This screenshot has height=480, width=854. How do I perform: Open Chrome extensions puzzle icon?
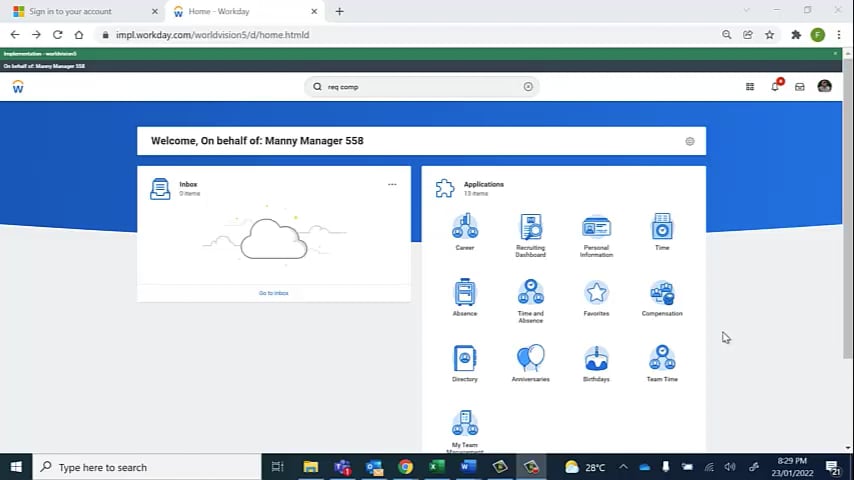pos(796,35)
